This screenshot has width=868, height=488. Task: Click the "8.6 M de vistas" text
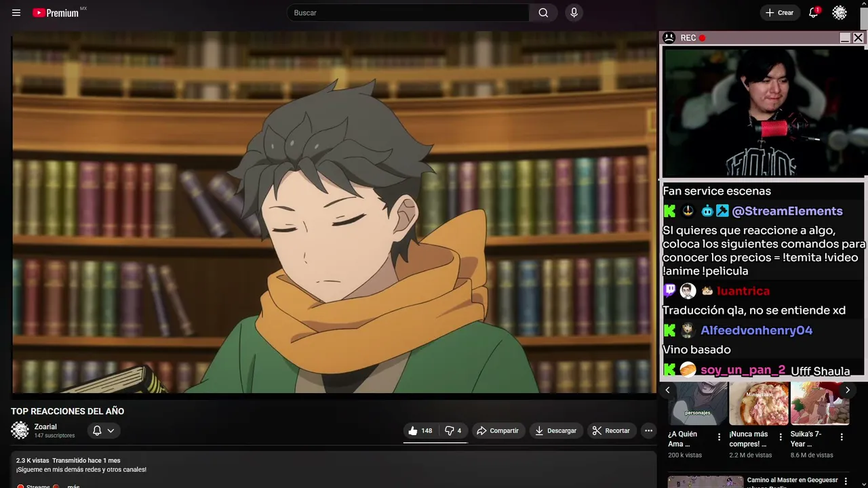pyautogui.click(x=812, y=455)
